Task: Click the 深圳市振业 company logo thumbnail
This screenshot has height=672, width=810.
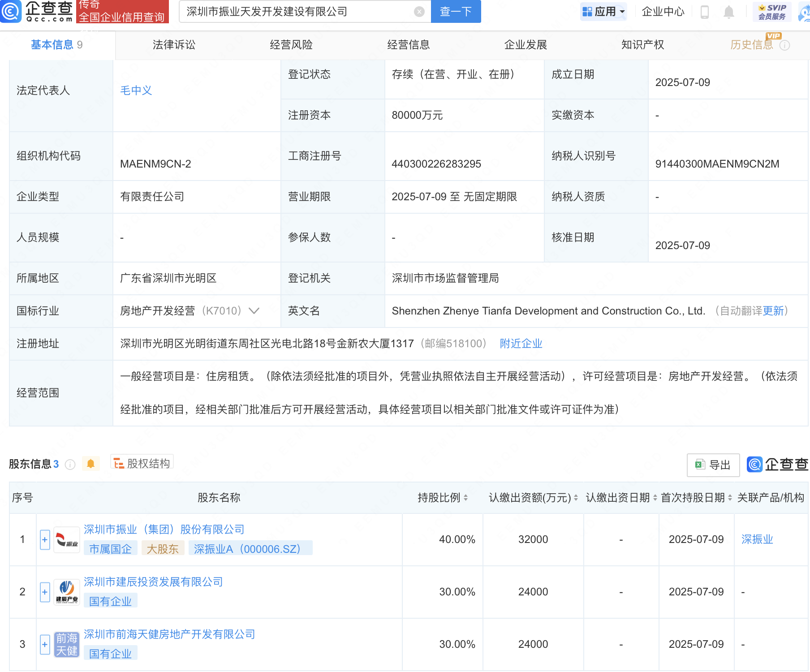Action: point(67,540)
